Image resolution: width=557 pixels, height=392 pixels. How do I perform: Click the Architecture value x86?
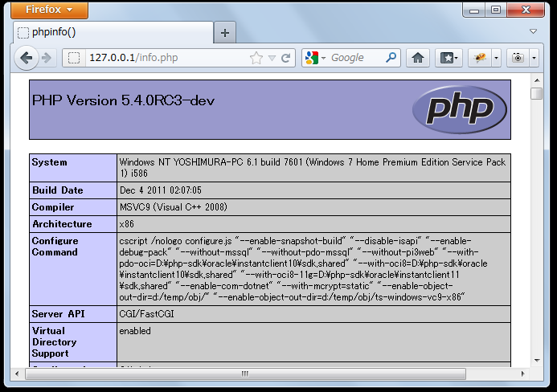pyautogui.click(x=127, y=224)
